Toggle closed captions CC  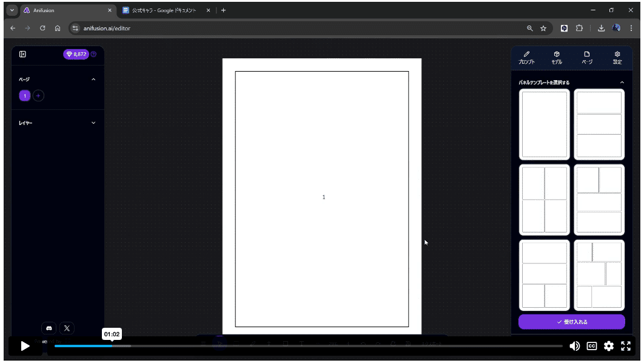[x=591, y=346]
